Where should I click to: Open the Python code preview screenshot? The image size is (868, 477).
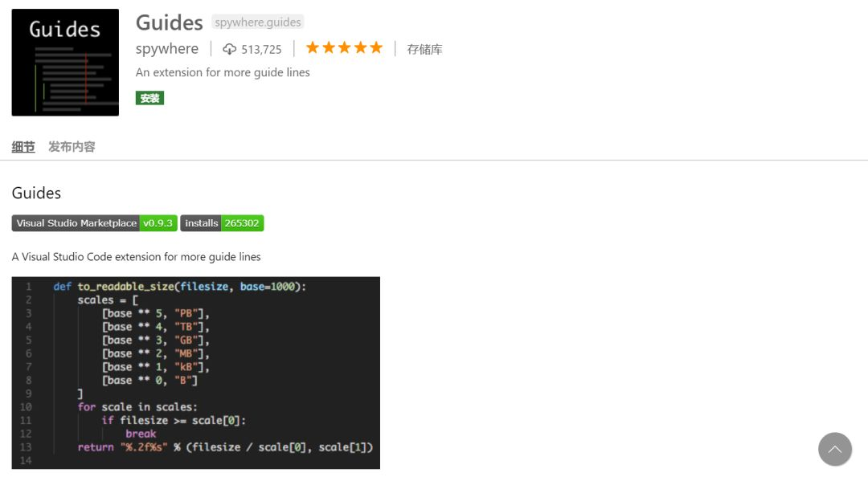click(195, 373)
